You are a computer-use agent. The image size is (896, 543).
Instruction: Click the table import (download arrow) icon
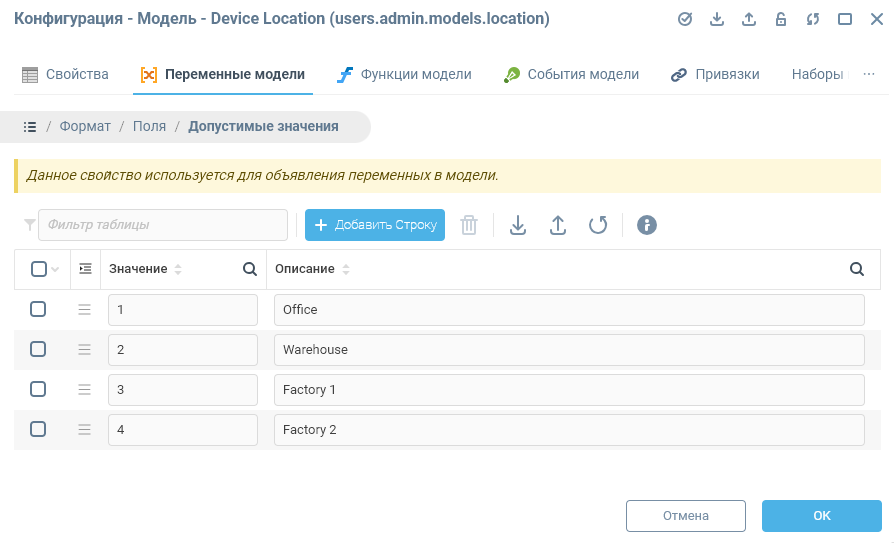click(518, 225)
